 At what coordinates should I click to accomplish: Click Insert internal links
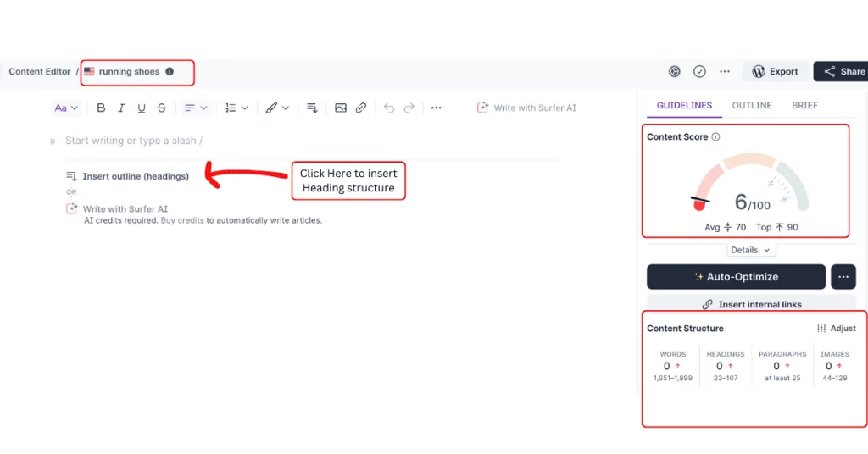(x=752, y=304)
